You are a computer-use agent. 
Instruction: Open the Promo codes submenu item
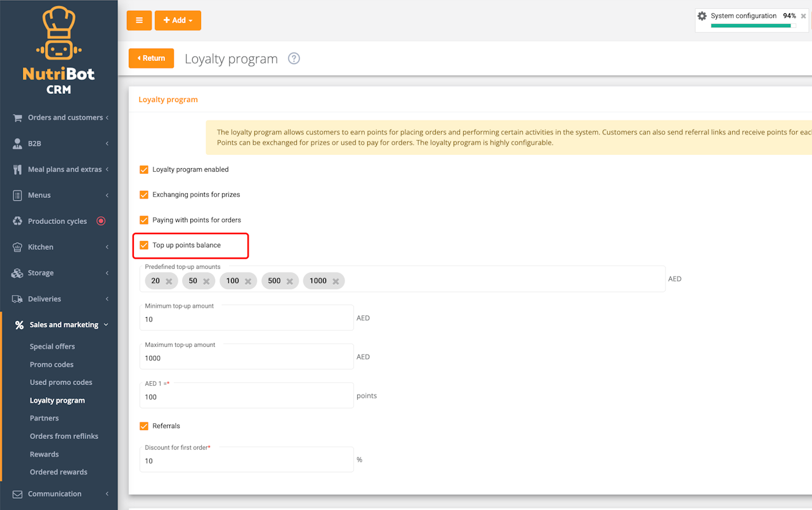point(51,365)
